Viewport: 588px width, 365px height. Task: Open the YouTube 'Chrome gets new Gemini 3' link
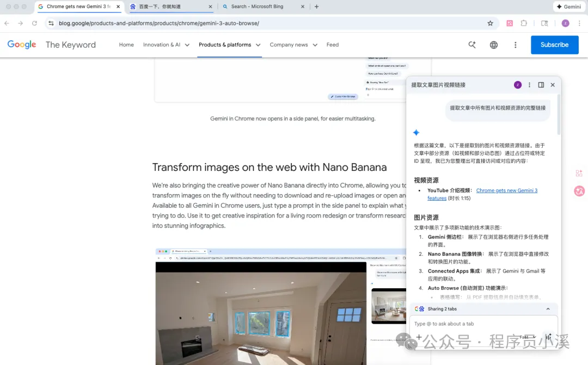482,194
